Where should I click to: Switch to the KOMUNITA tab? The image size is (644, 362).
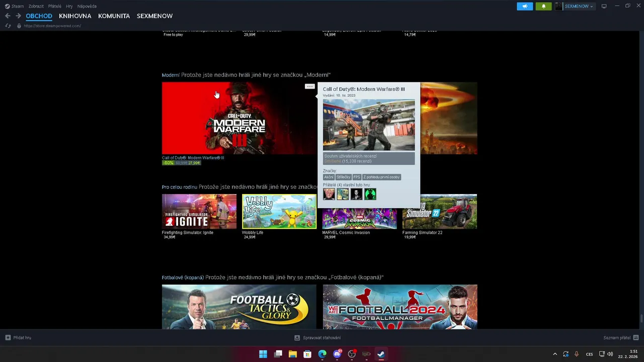pos(114,16)
